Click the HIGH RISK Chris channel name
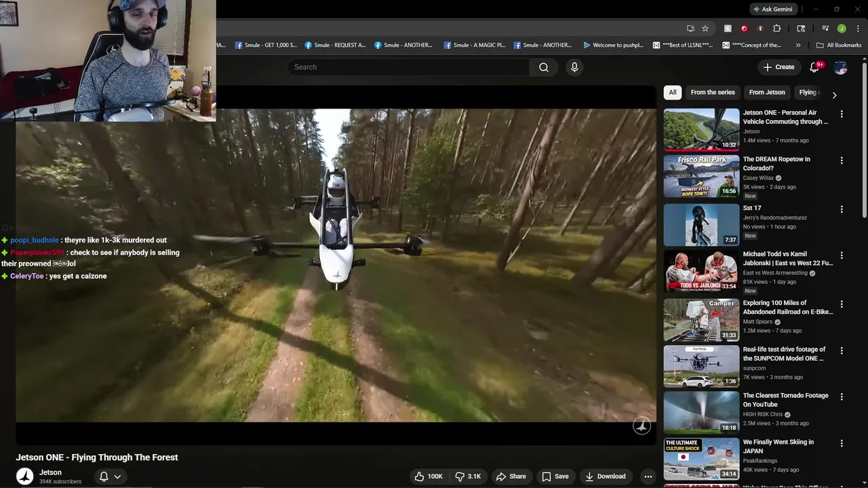 (x=763, y=414)
